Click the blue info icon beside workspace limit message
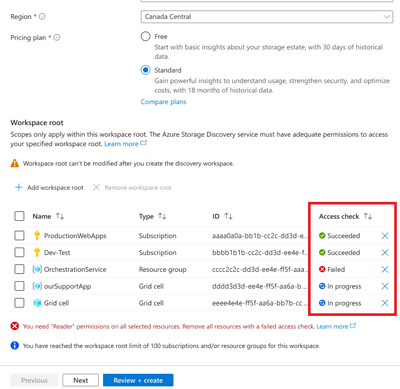This screenshot has width=400, height=389. (x=15, y=345)
